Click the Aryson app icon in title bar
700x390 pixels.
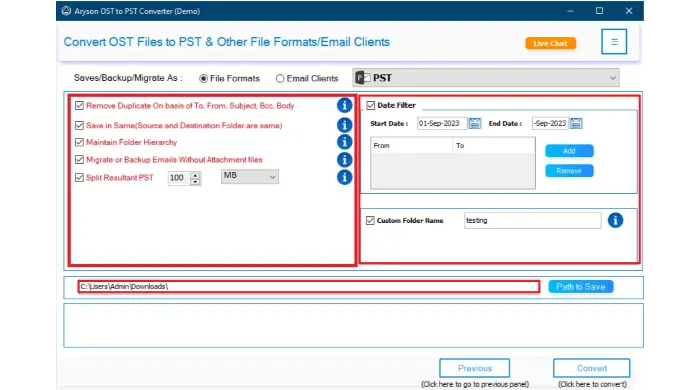[66, 11]
